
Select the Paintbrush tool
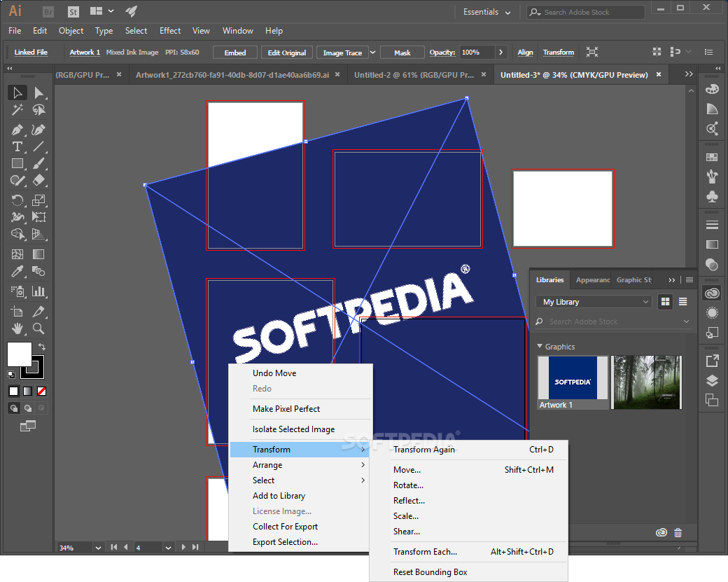[38, 163]
